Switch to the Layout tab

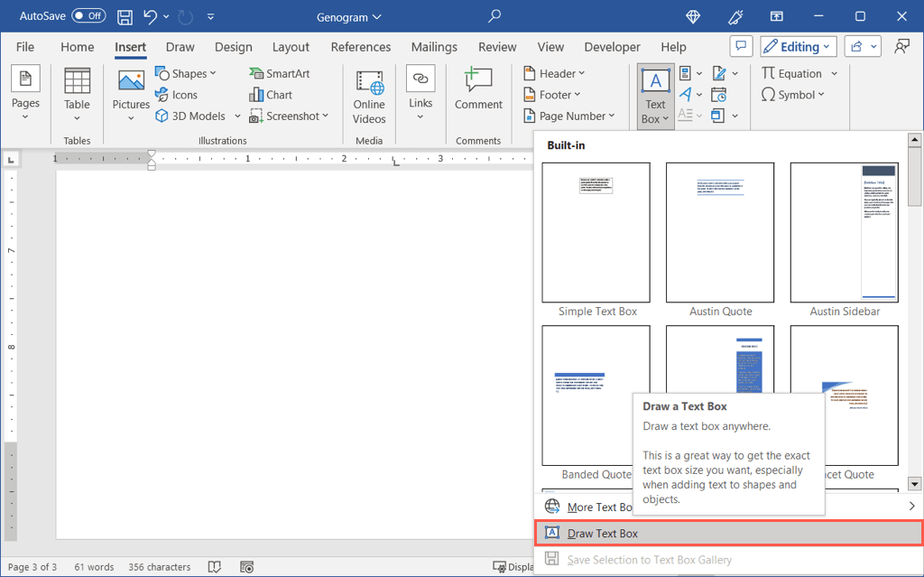[291, 47]
